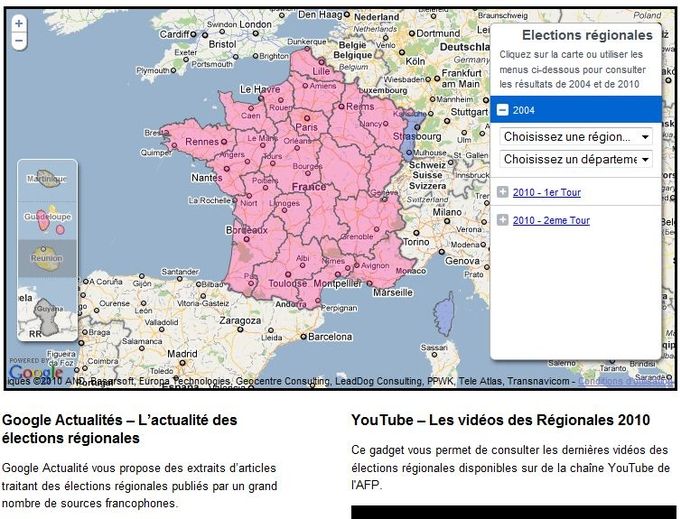Click the Limoges city marker
This screenshot has width=680, height=519.
tap(284, 210)
